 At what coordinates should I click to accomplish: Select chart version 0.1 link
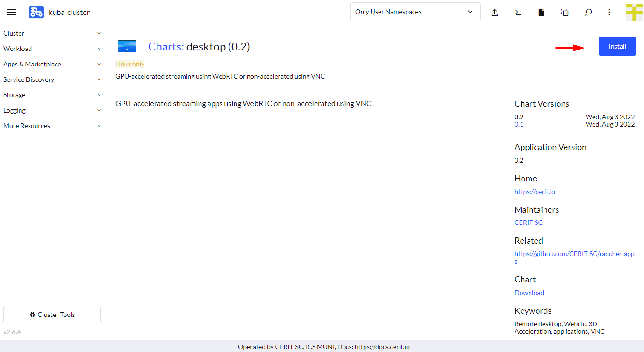519,124
